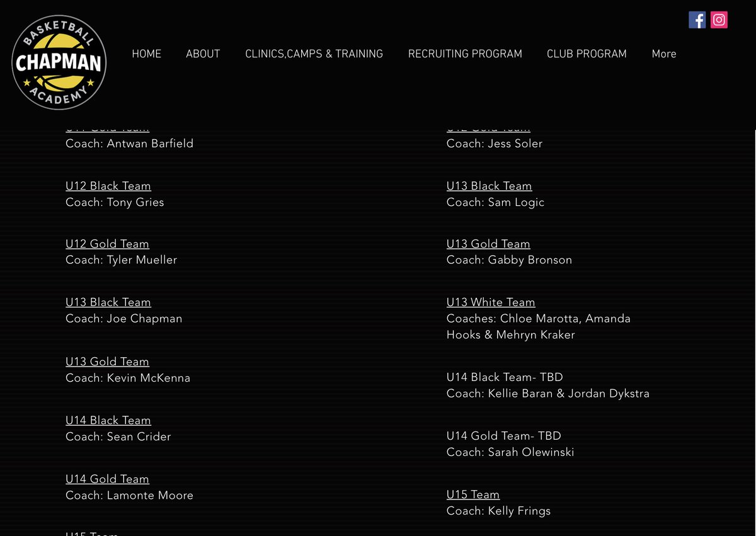Open the U13 White Team link
Screen dimensions: 756x536
coord(491,302)
